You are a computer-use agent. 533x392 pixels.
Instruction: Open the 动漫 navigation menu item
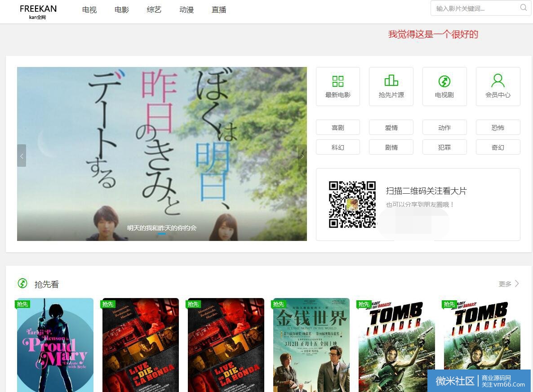[186, 10]
